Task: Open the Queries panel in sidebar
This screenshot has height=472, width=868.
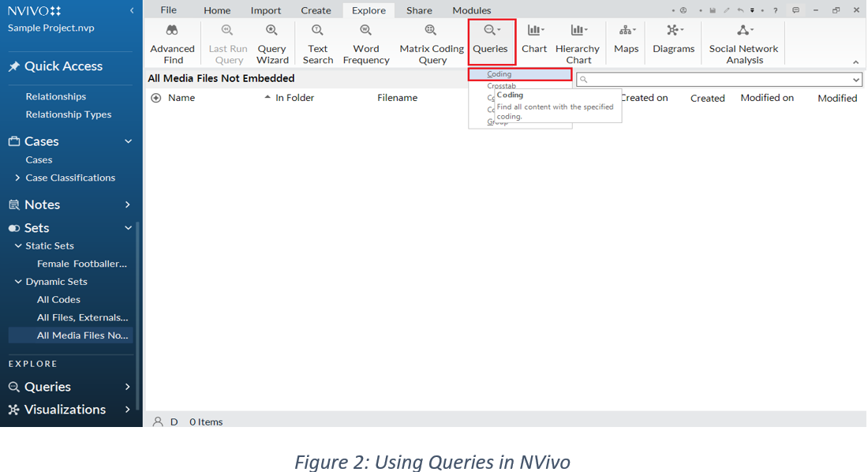Action: (47, 386)
